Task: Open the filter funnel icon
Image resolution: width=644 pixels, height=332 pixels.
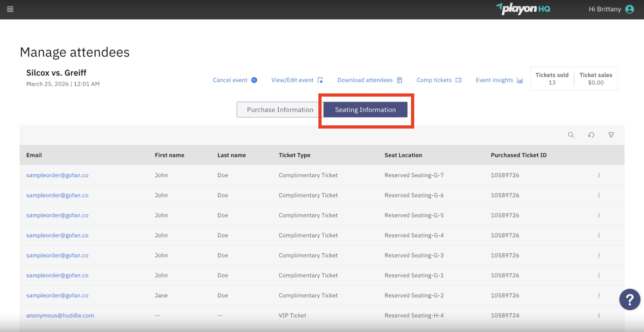Action: point(611,135)
